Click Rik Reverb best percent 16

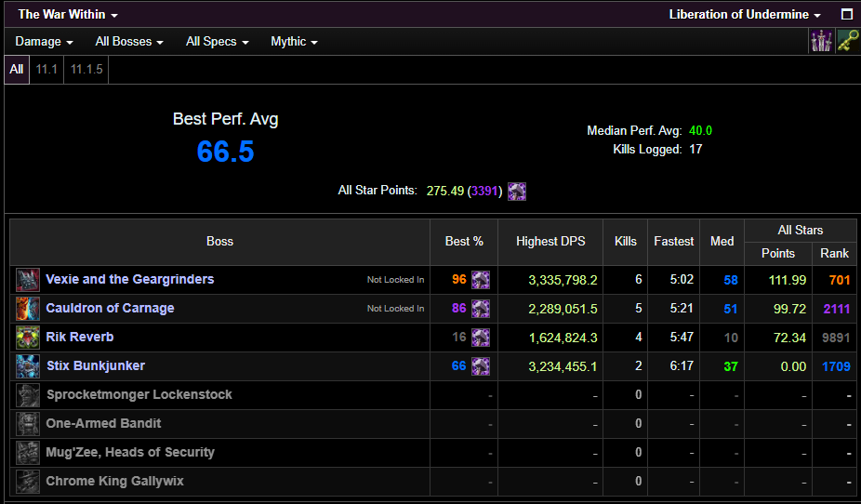point(459,338)
